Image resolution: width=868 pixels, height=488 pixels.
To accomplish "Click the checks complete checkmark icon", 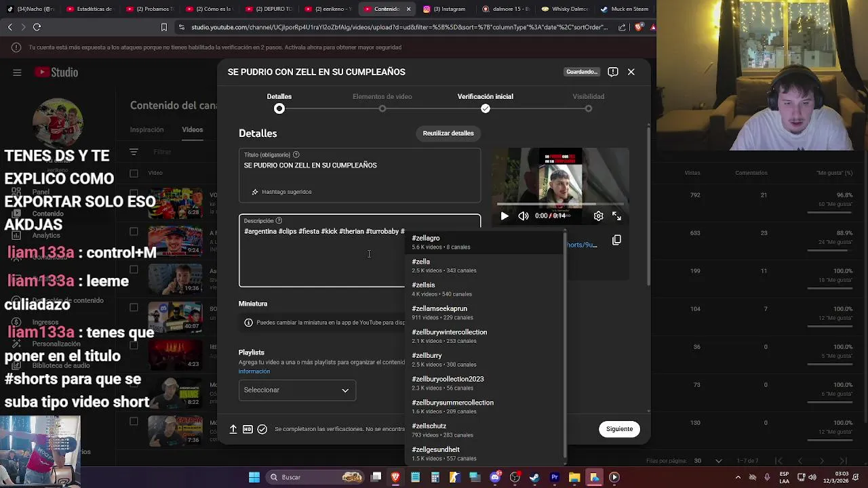I will (262, 429).
